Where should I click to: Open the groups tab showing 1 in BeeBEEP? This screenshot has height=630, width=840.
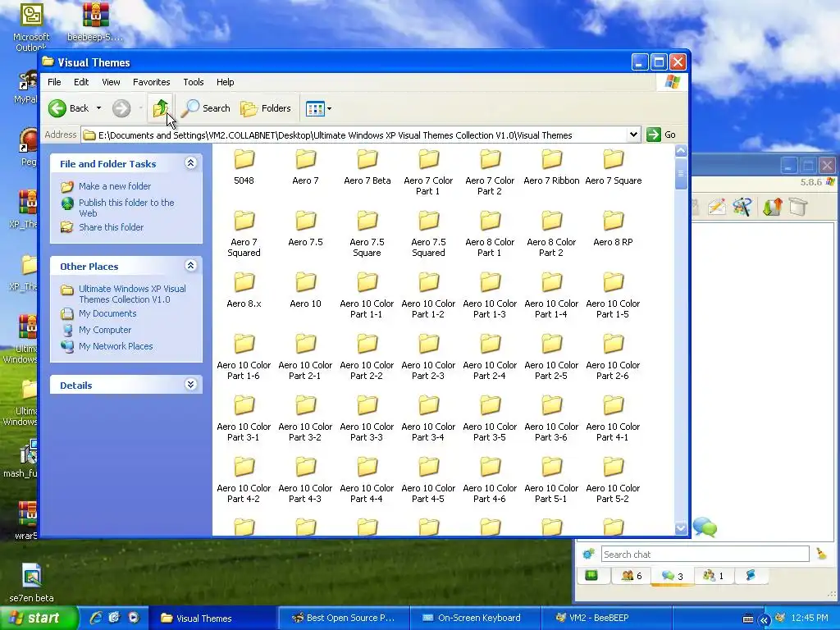click(714, 576)
